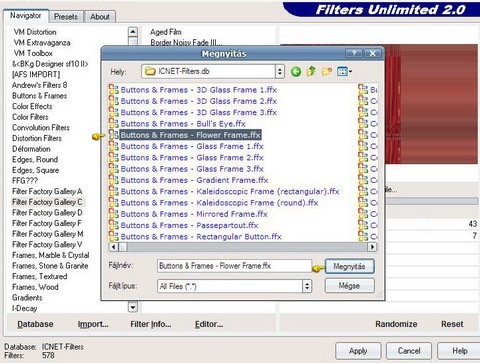Create a new folder icon
Image resolution: width=480 pixels, height=363 pixels.
327,71
